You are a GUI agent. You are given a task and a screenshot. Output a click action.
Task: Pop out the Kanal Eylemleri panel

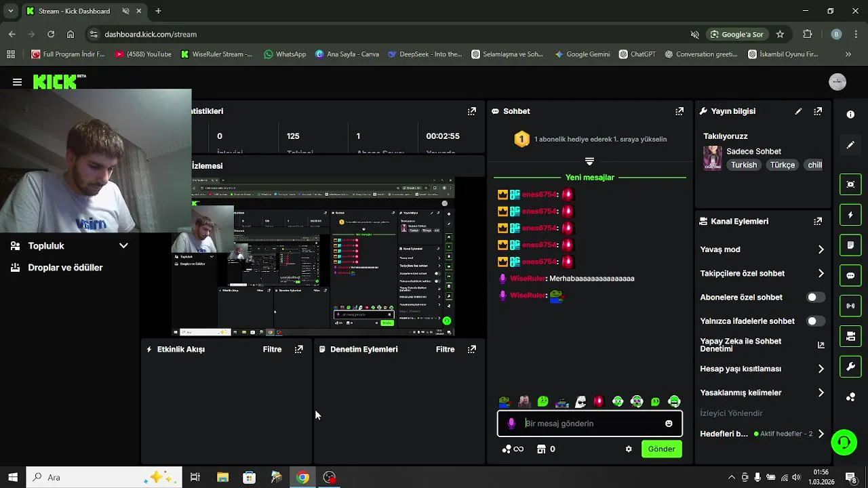818,221
